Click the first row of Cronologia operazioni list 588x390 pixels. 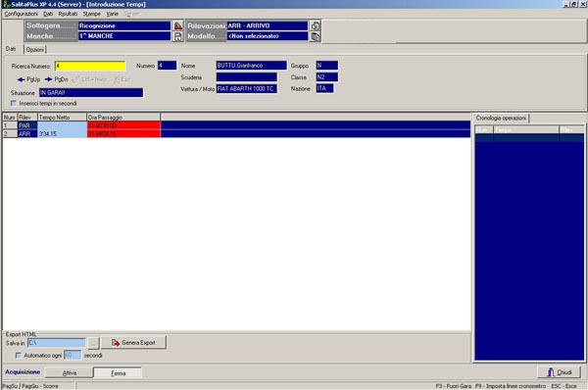click(529, 138)
